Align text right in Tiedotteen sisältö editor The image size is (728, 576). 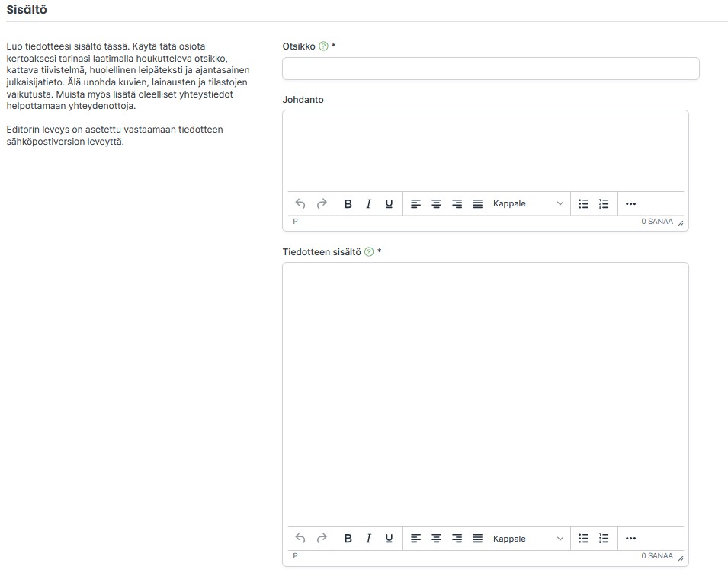point(457,539)
